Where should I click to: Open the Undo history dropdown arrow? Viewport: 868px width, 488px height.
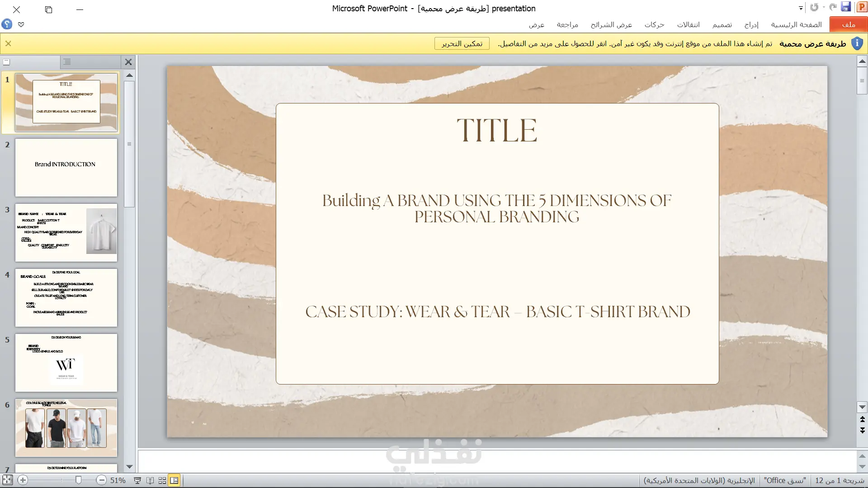tap(824, 7)
